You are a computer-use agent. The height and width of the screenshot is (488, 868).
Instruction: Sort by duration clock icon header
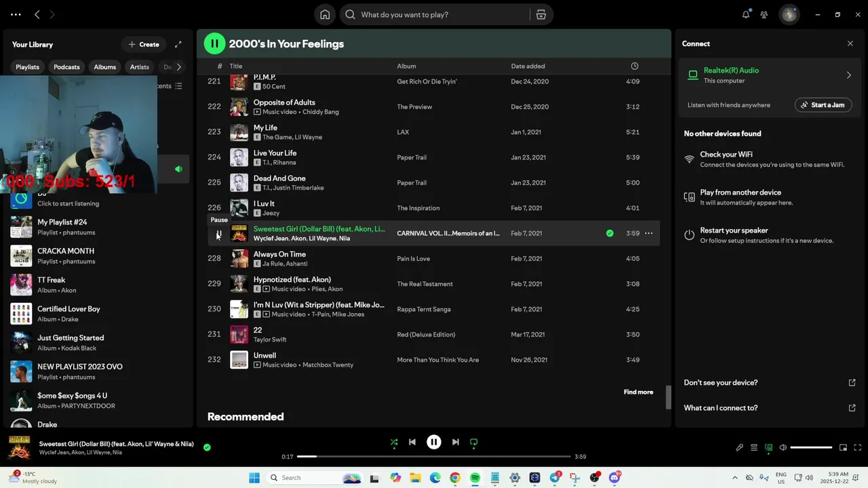click(635, 66)
